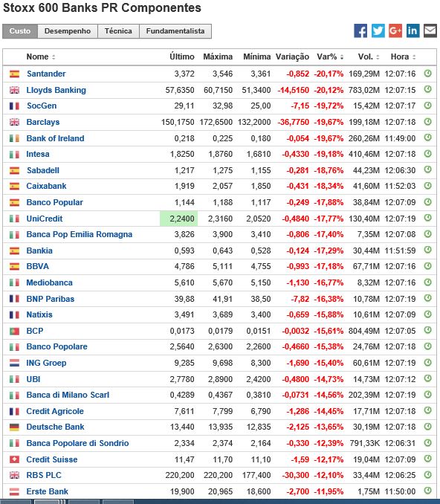
Task: Click the clock icon in Deutsche Bank row
Action: tap(427, 427)
